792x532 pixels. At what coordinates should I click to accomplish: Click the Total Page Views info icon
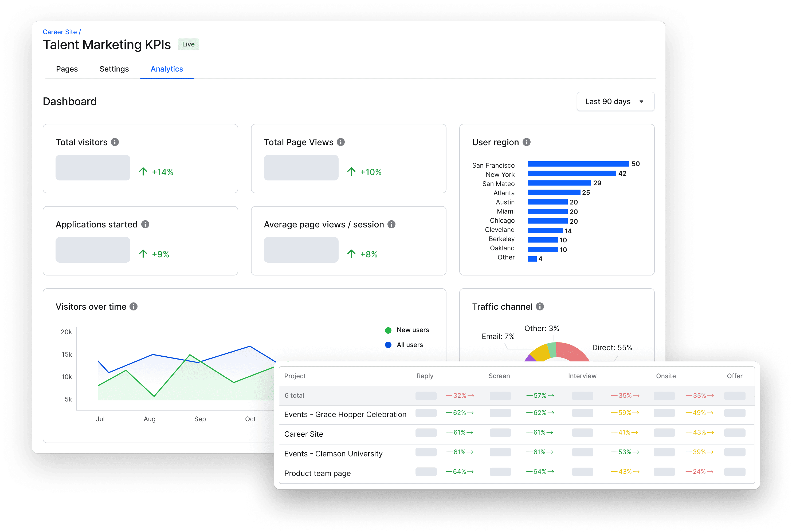coord(341,142)
